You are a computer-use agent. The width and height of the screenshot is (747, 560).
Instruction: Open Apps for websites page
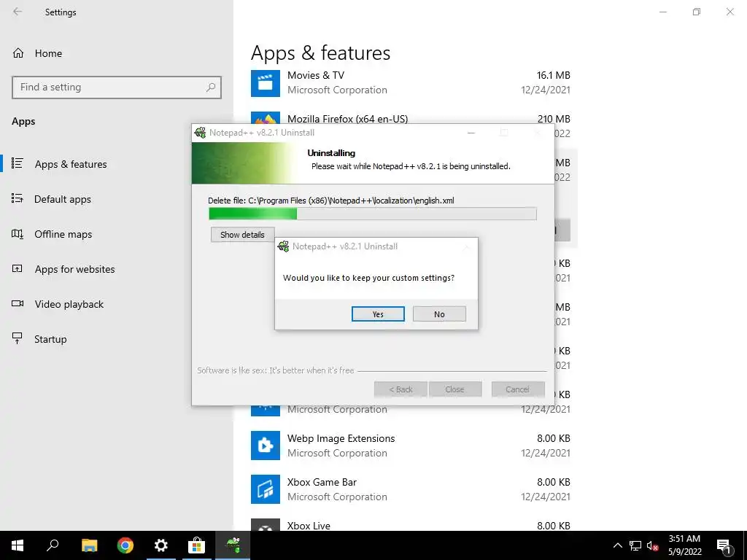(x=74, y=269)
